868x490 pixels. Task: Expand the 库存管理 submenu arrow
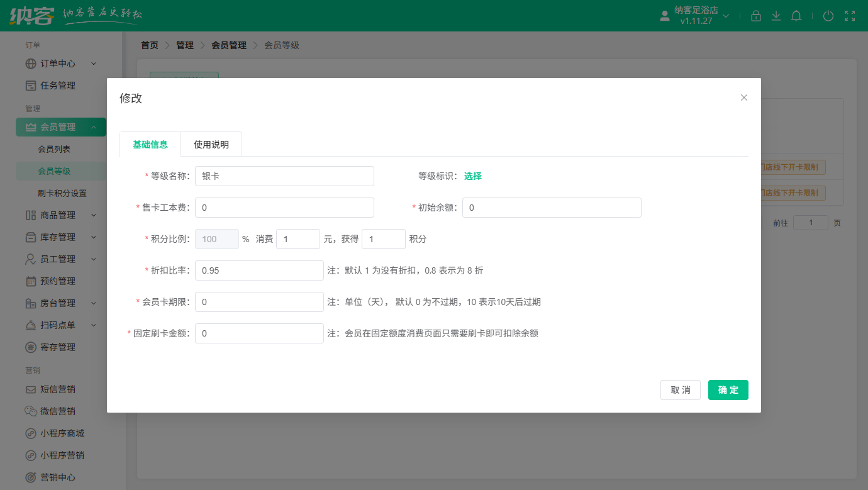point(94,237)
